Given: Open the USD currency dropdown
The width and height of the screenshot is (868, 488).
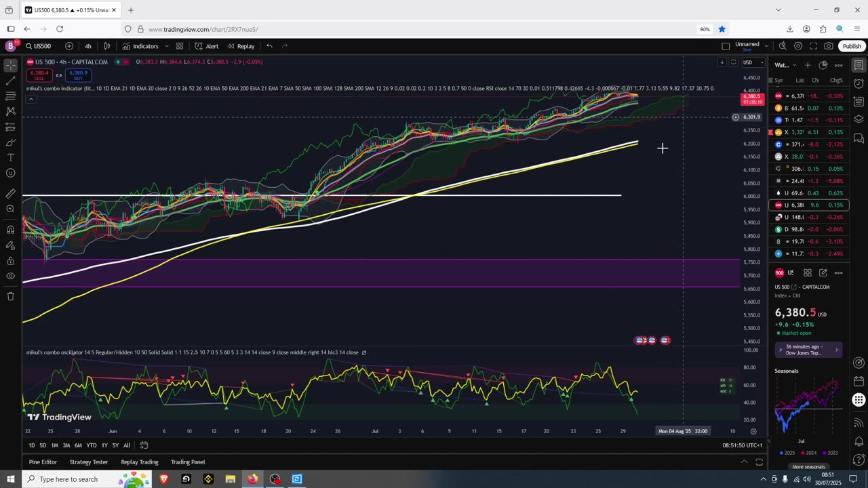Looking at the screenshot, I should tap(753, 62).
